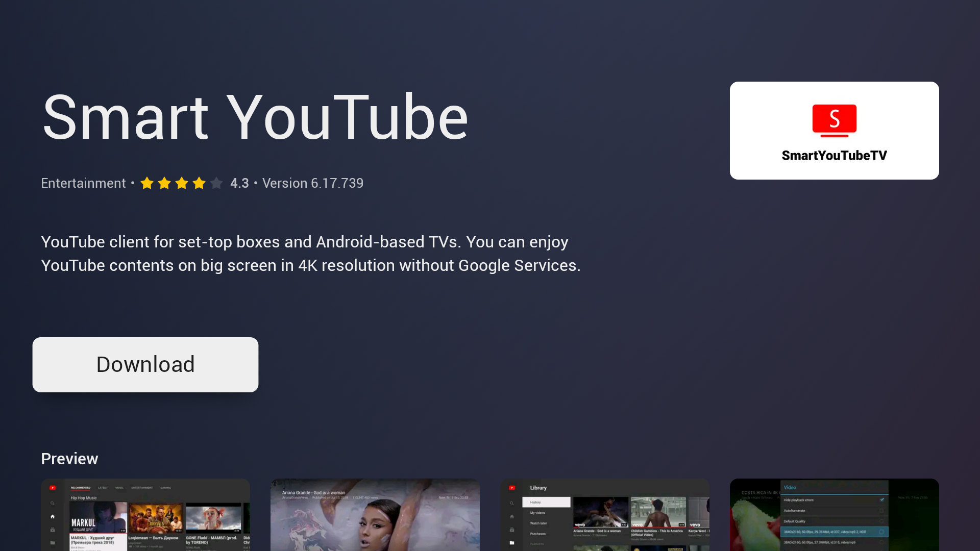Click the folder icon in the Library preview
The width and height of the screenshot is (980, 551).
(x=512, y=543)
